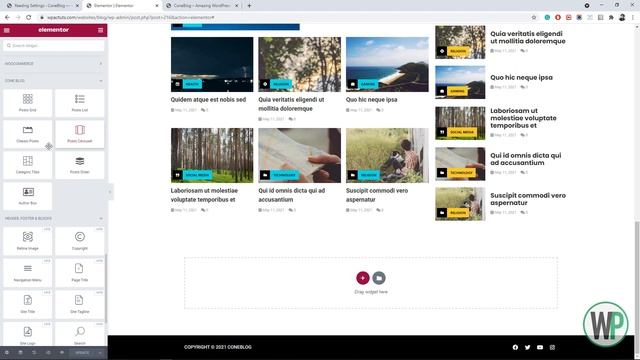Collapse the Cone Blog widgets category

coord(53,81)
